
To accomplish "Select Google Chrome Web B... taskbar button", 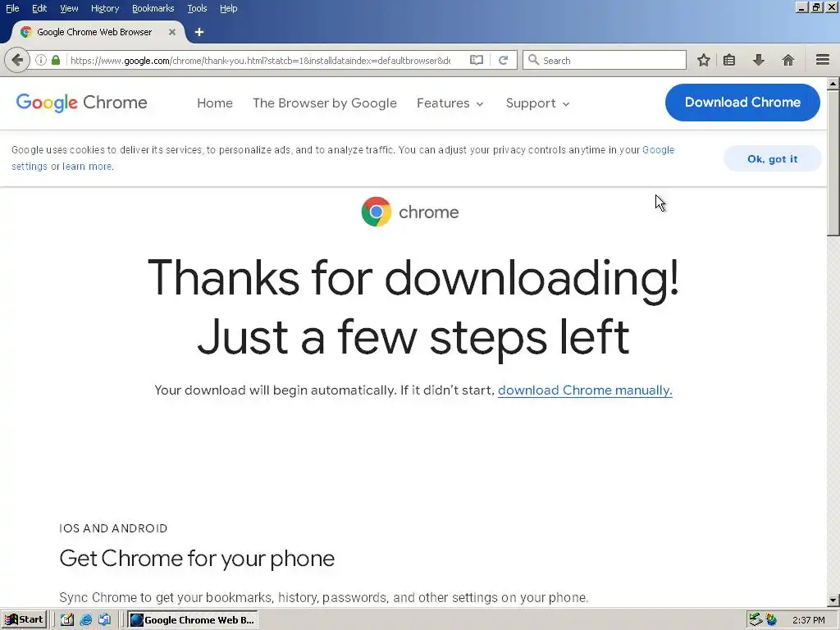I will (x=193, y=620).
